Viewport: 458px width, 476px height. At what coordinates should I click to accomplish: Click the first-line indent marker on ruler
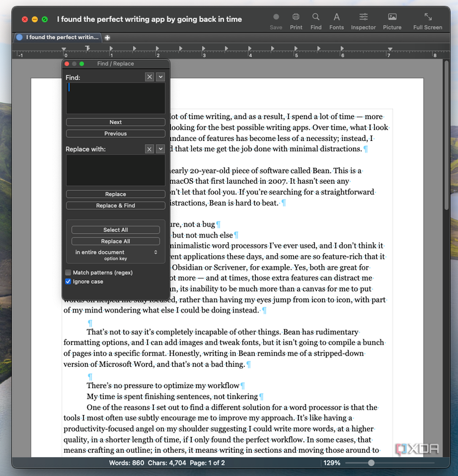tap(87, 48)
